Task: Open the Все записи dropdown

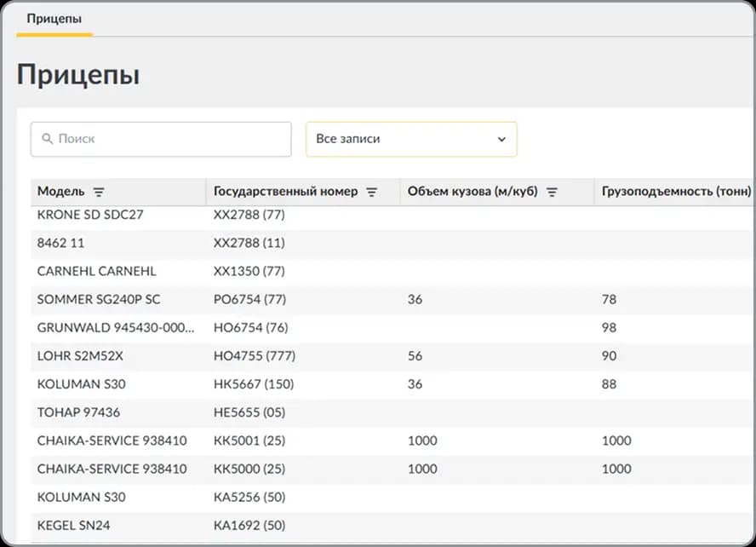Action: [411, 139]
